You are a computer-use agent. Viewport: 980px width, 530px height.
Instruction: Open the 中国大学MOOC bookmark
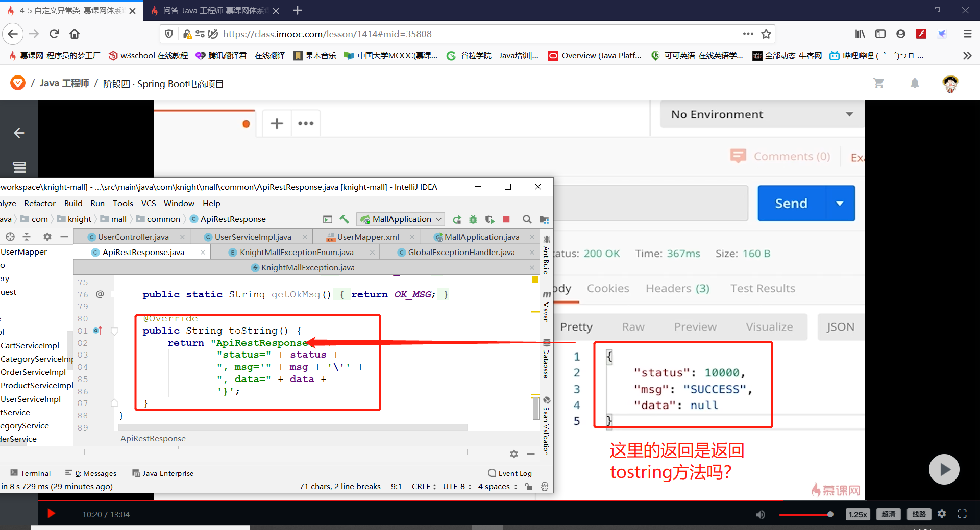point(391,55)
